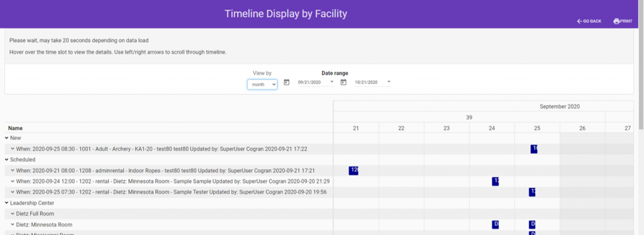Click the day 21 column header
Viewport: 644px width, 235px height.
tap(356, 128)
